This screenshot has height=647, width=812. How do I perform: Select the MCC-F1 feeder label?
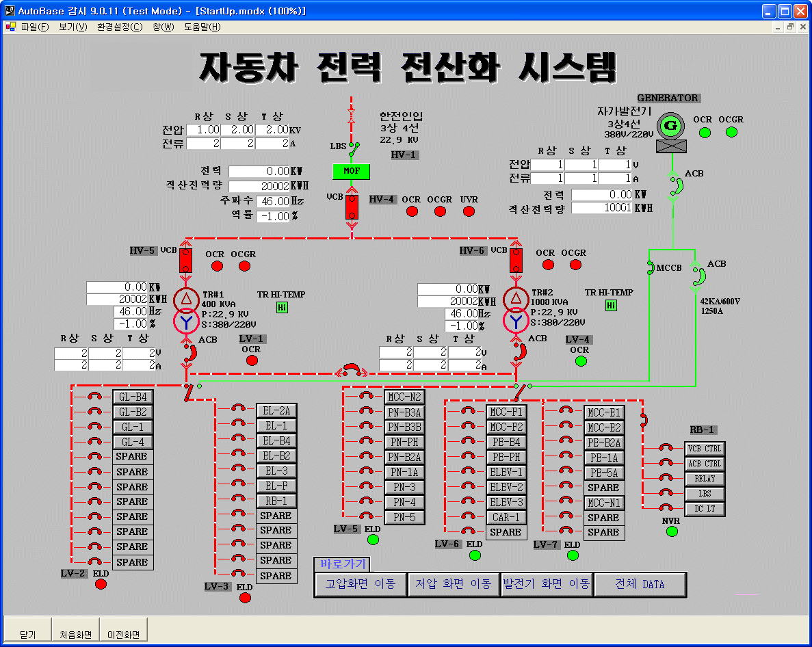(x=506, y=412)
